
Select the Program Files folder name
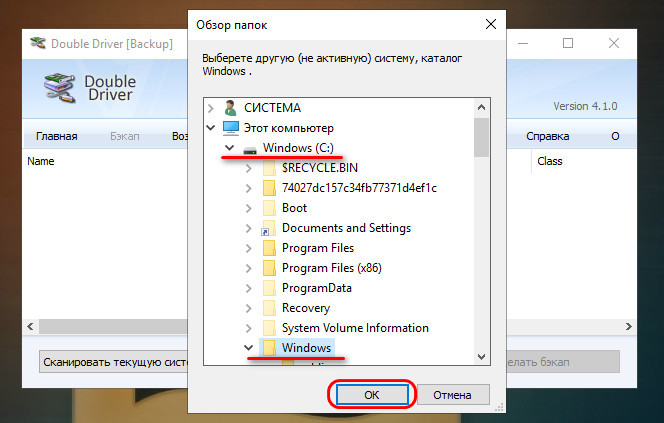pos(318,248)
